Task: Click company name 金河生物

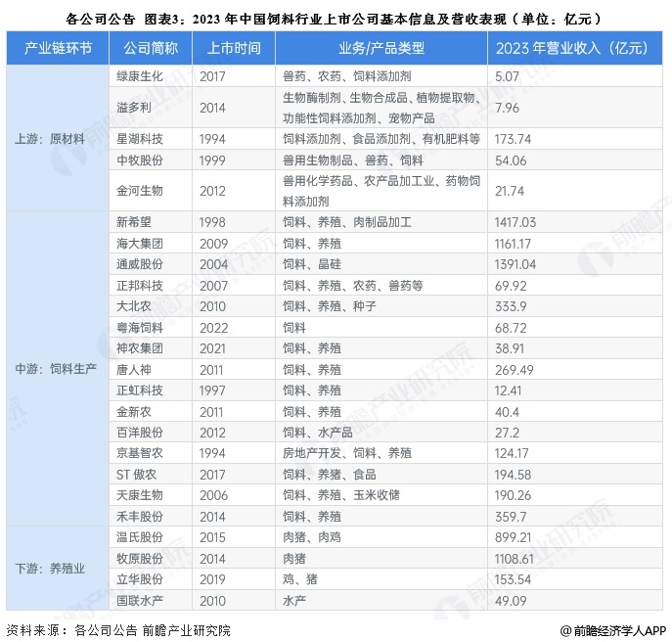Action: (x=140, y=191)
